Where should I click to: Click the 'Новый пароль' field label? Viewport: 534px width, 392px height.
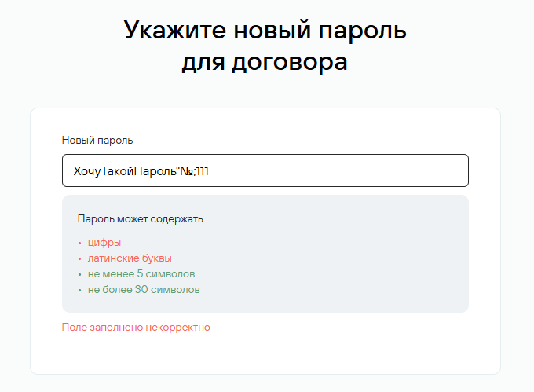pyautogui.click(x=97, y=141)
